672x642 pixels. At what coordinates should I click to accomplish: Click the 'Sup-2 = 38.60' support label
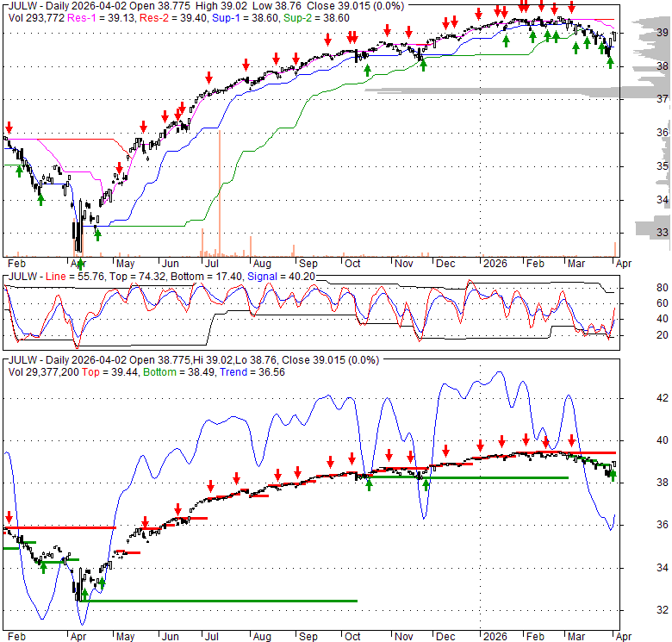click(x=316, y=18)
